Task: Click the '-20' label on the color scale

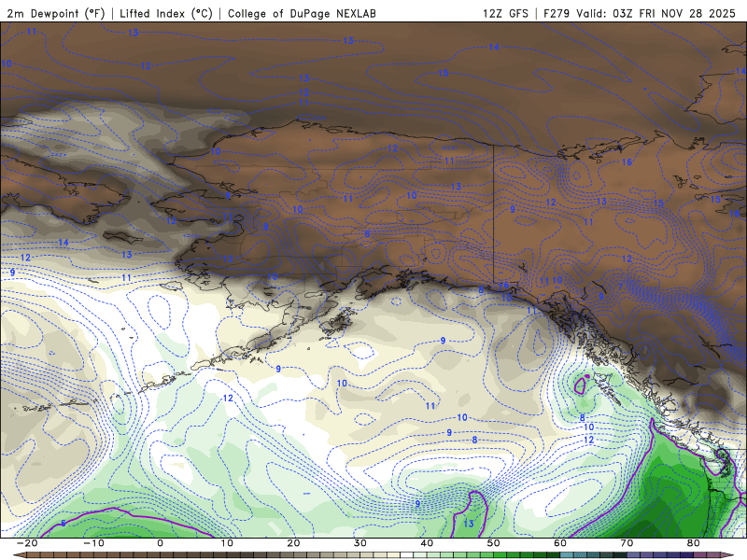Action: click(x=27, y=543)
